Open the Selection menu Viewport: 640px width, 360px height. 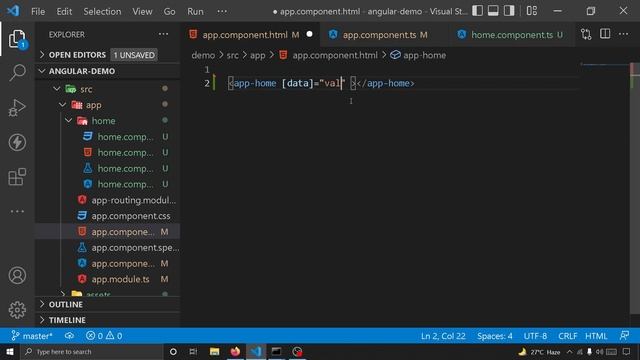(x=102, y=11)
